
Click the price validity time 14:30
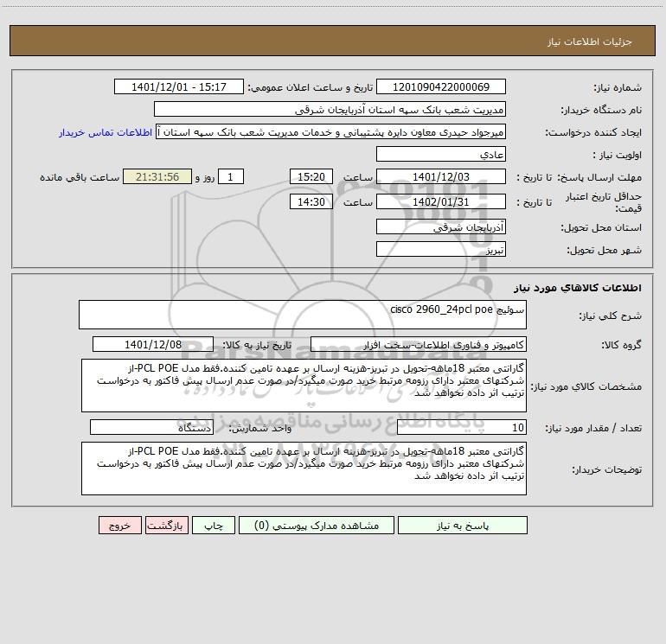[x=311, y=201]
